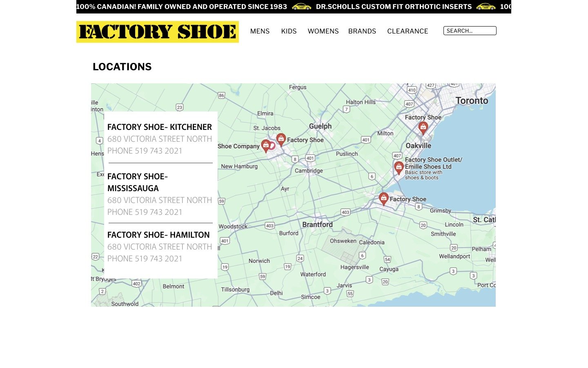Click the Halton Hills label on the map
The width and height of the screenshot is (588, 368).
[x=361, y=102]
